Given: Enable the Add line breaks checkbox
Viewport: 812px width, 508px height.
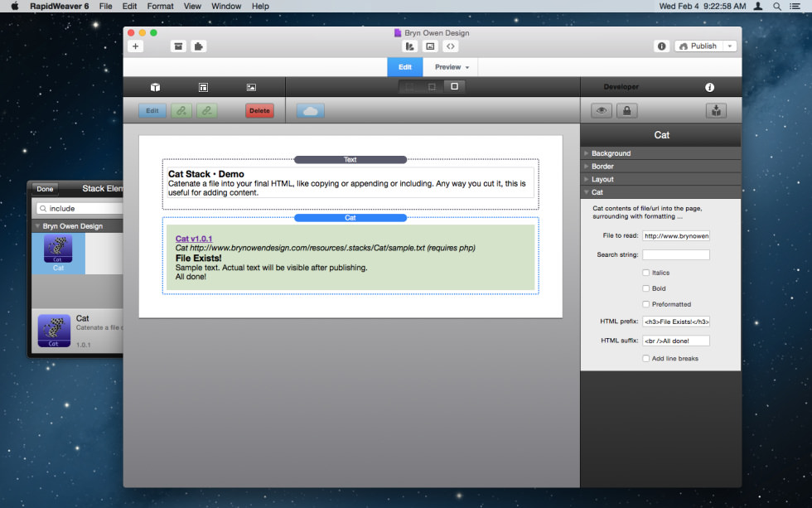Looking at the screenshot, I should tap(645, 358).
